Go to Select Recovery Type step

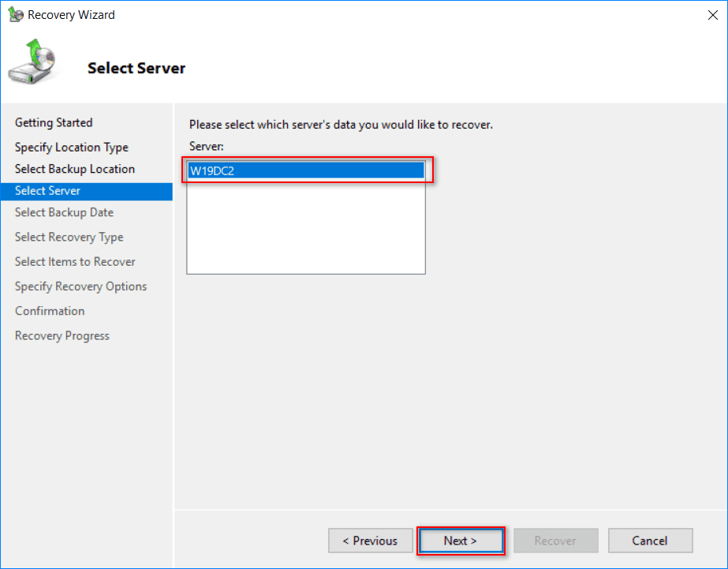pyautogui.click(x=69, y=237)
